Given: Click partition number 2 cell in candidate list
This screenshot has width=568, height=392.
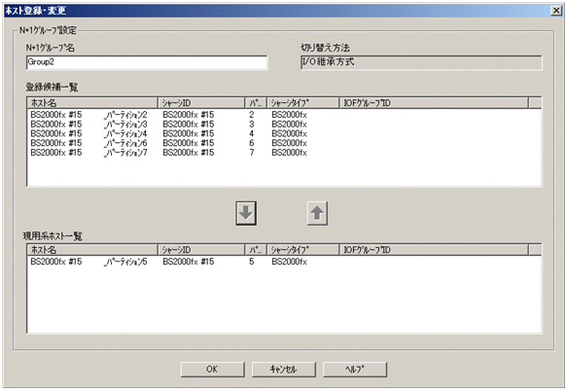Looking at the screenshot, I should pos(252,115).
